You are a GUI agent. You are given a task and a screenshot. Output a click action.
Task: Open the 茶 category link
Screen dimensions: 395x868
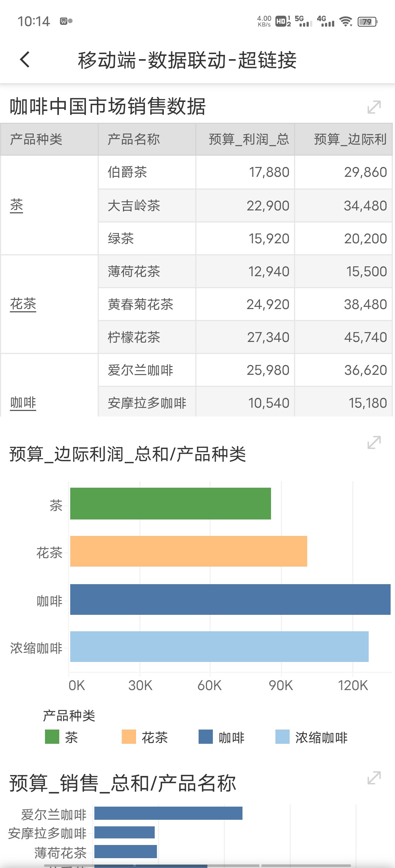coord(16,205)
